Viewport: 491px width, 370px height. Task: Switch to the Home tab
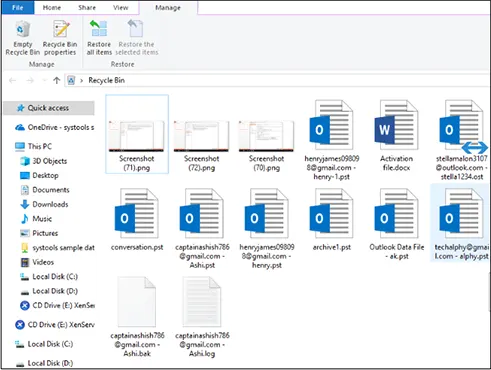(52, 7)
